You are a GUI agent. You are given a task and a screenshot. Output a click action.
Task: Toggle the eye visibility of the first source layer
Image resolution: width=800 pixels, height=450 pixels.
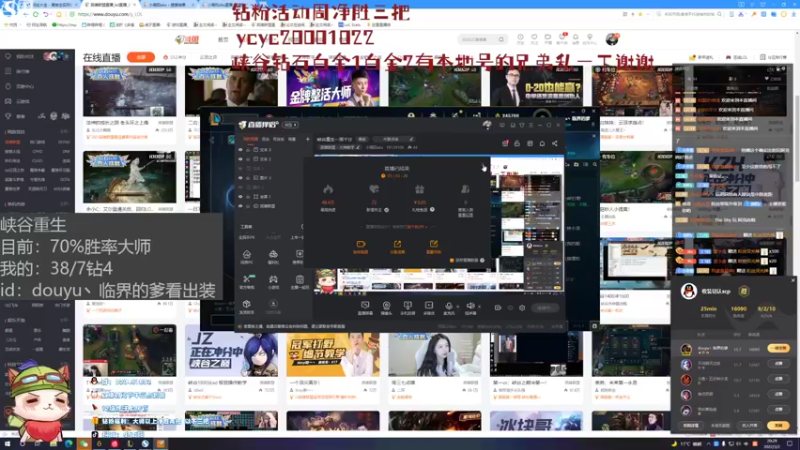[x=241, y=150]
